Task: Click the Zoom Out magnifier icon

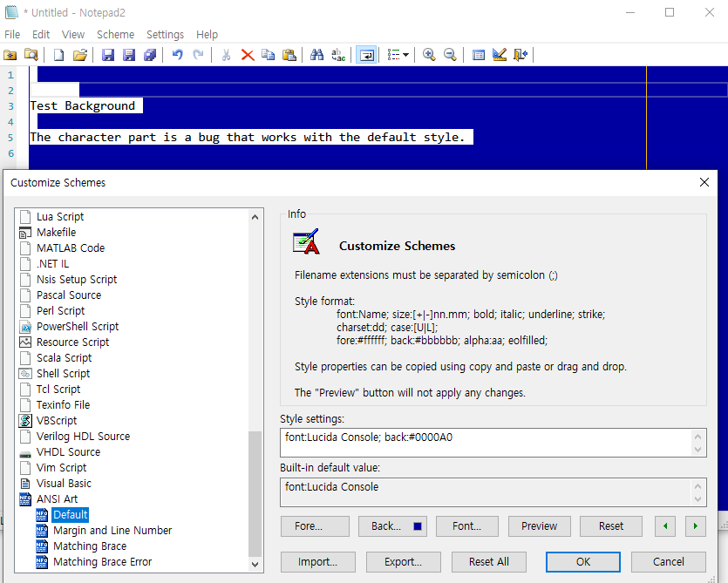Action: [x=450, y=55]
